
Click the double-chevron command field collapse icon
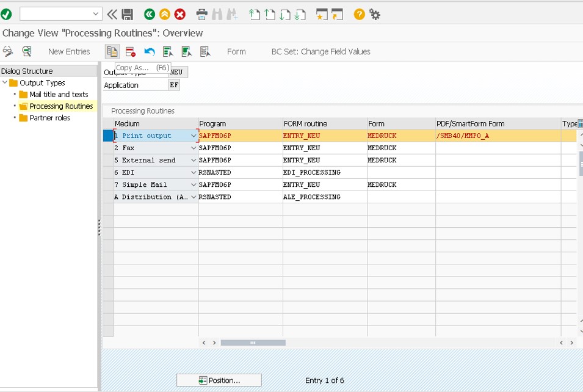112,15
